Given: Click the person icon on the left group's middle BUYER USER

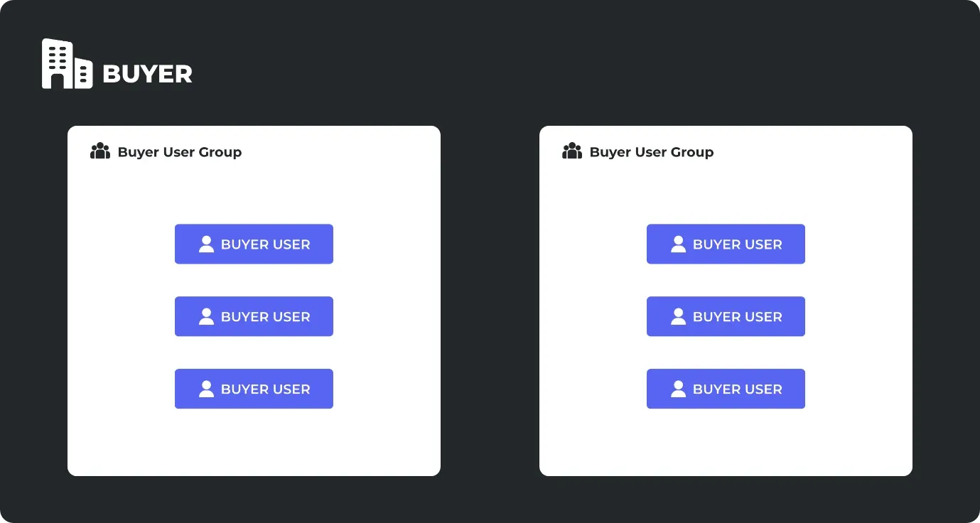Looking at the screenshot, I should point(206,316).
